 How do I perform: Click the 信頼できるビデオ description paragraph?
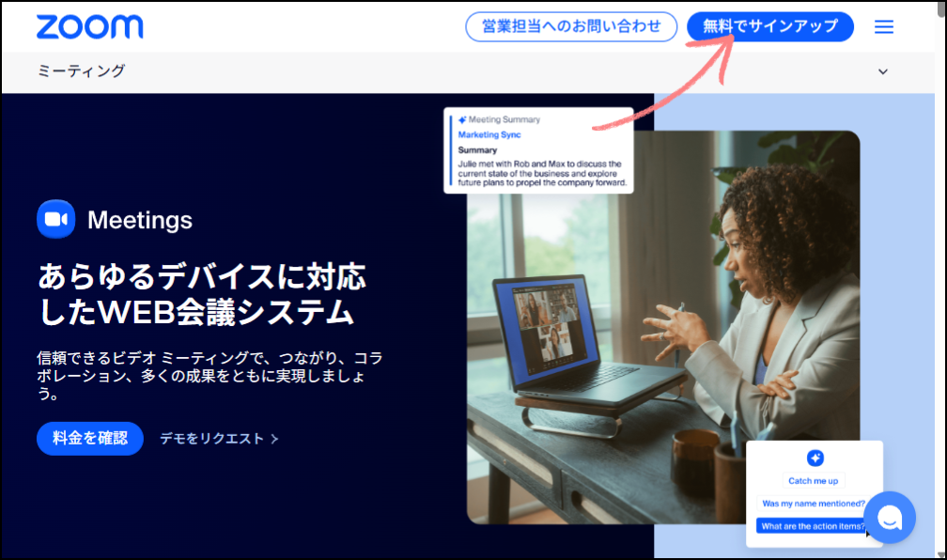[x=210, y=376]
